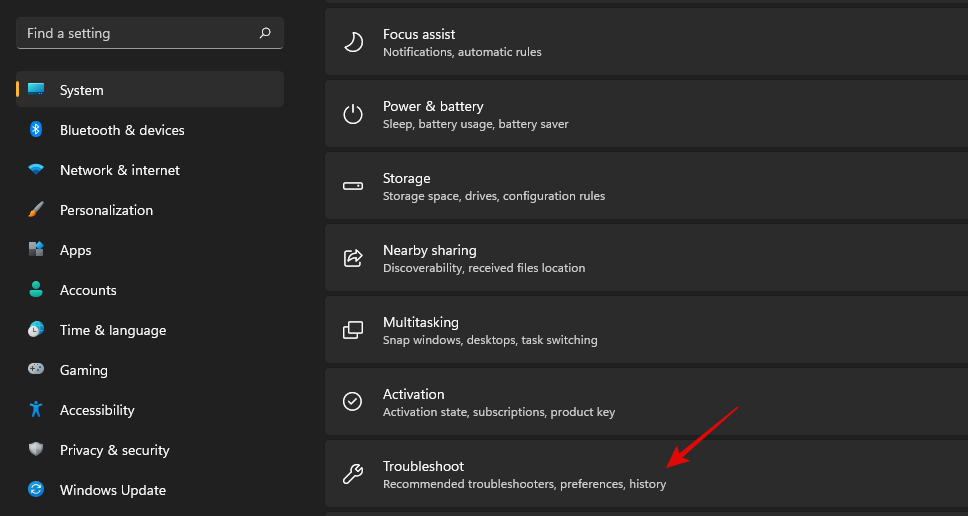Click the search magnifier icon

coord(265,33)
